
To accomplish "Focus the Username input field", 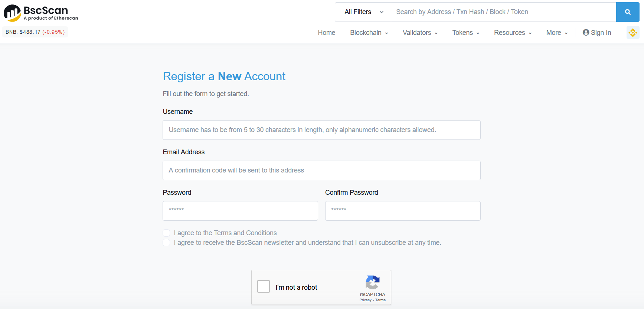I will tap(321, 130).
